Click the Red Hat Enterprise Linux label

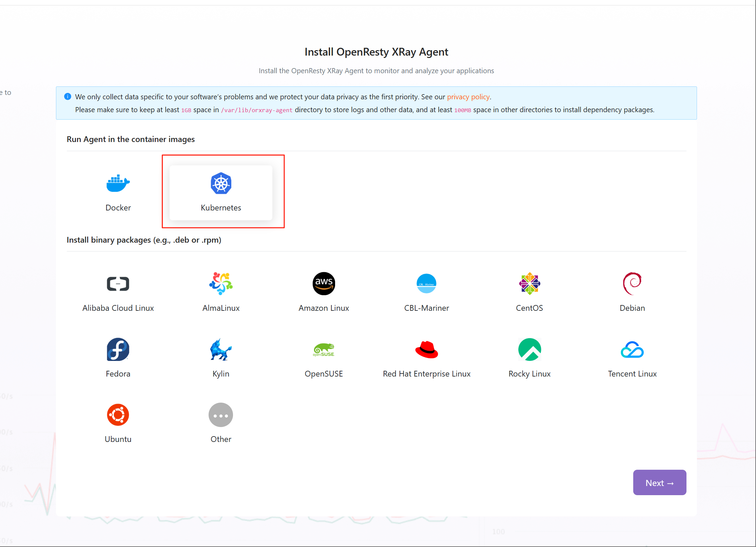(426, 373)
